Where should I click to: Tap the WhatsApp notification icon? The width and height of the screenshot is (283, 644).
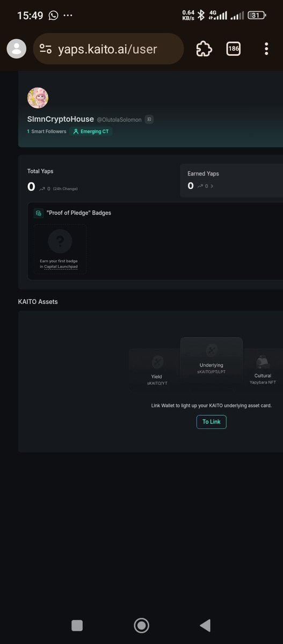pyautogui.click(x=53, y=15)
